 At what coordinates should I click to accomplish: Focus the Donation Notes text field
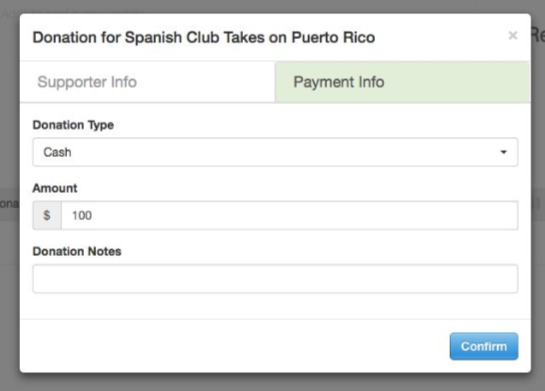coord(275,279)
